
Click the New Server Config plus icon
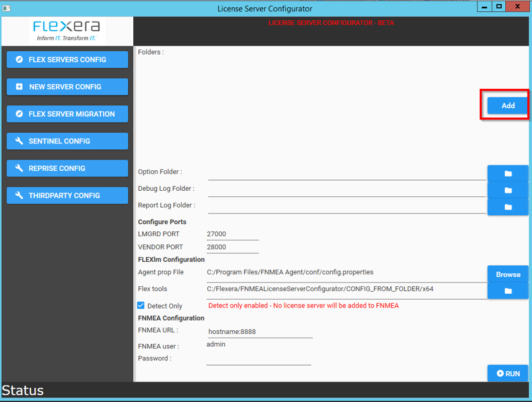pyautogui.click(x=19, y=87)
